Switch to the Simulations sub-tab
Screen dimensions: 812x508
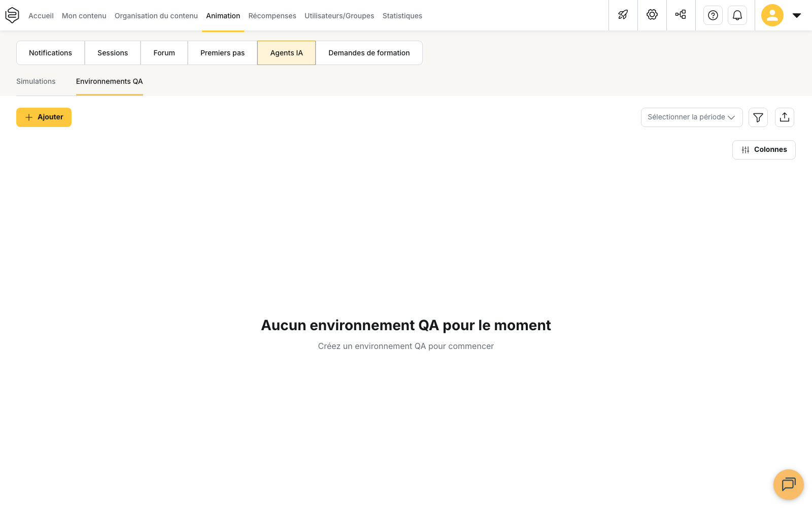(36, 81)
